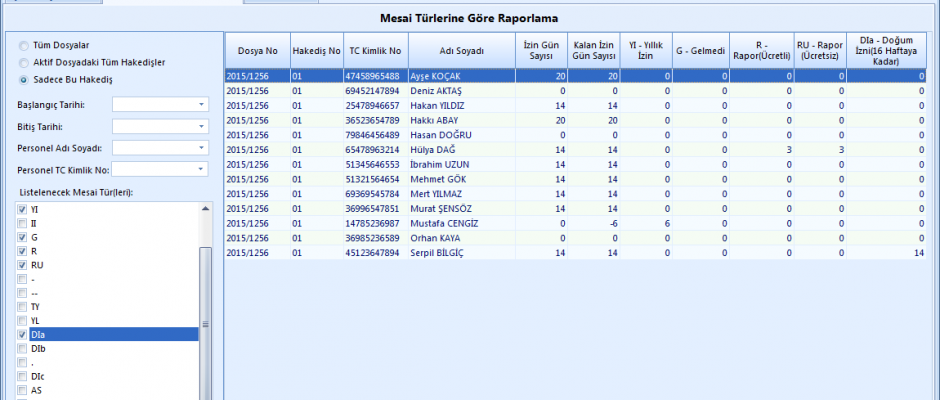The image size is (940, 400).
Task: Open the Personel Adı Soyadı dropdown
Action: coord(201,148)
